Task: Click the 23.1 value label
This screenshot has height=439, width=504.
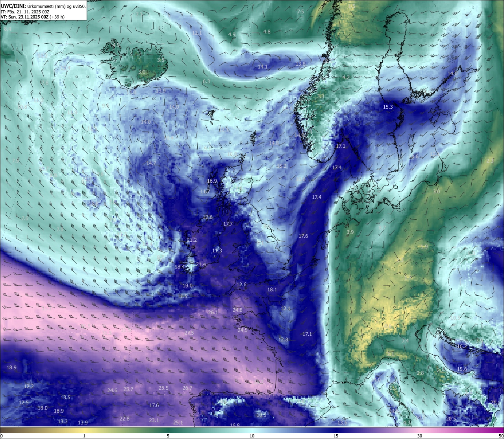Action: [154, 420]
